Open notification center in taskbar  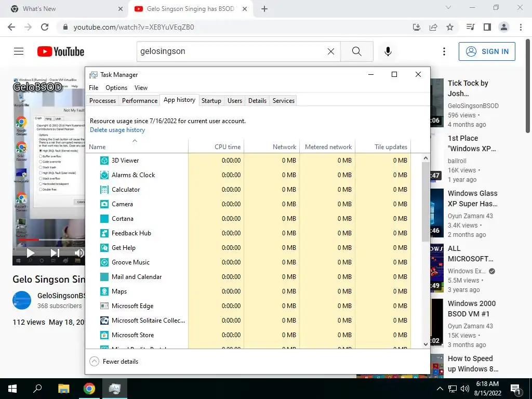tap(516, 389)
